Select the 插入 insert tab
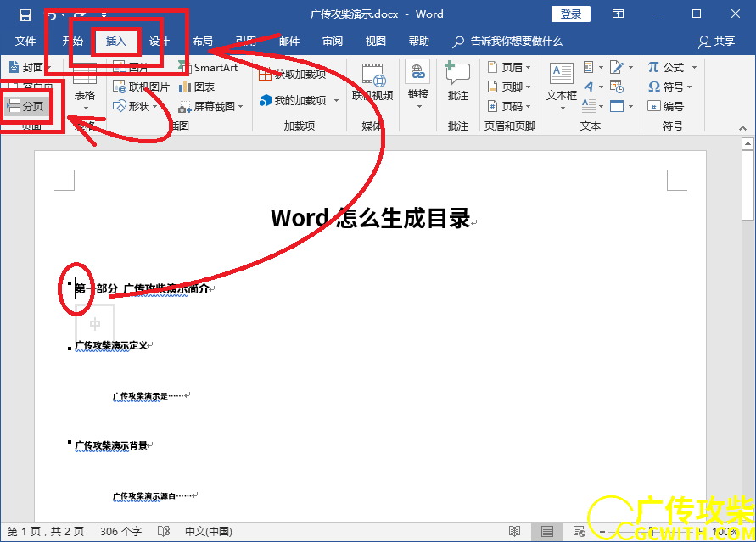 point(115,42)
